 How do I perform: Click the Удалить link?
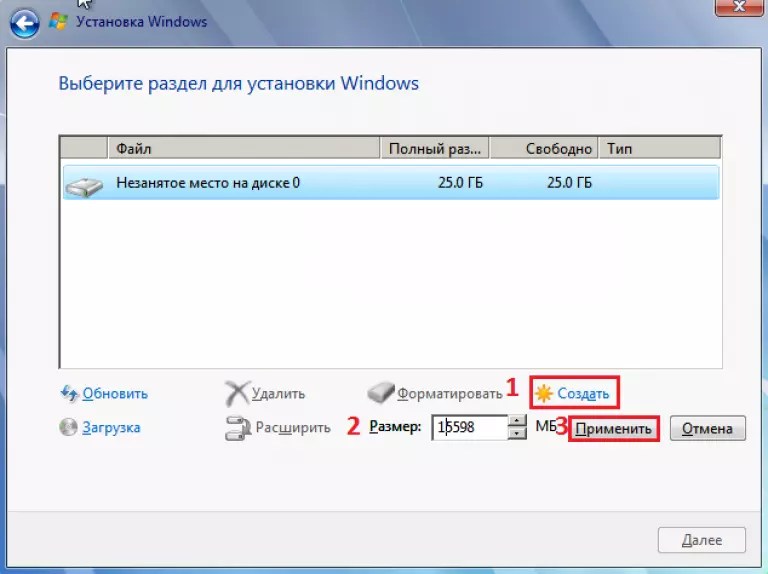point(278,394)
